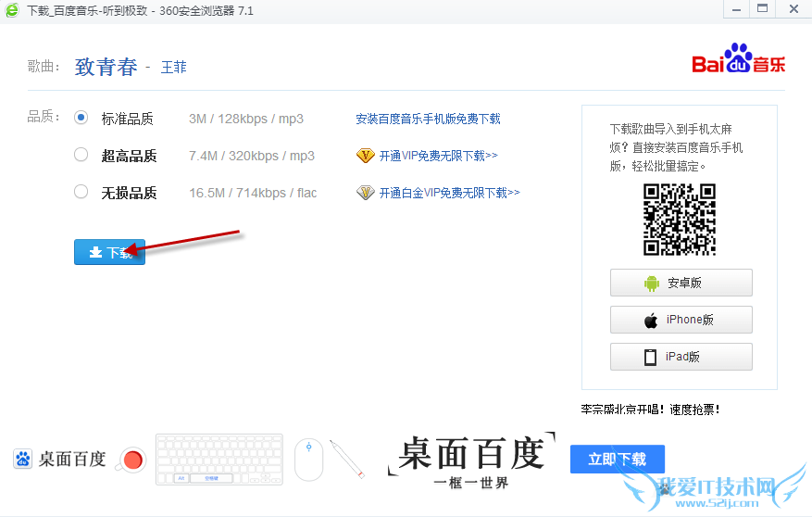Open the 致青春 song title link

[x=106, y=67]
